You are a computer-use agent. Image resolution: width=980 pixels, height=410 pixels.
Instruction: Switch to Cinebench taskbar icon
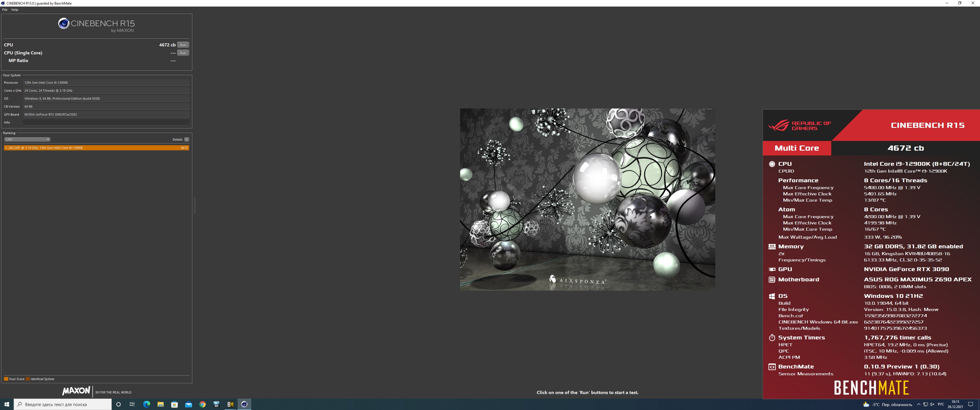[x=244, y=404]
